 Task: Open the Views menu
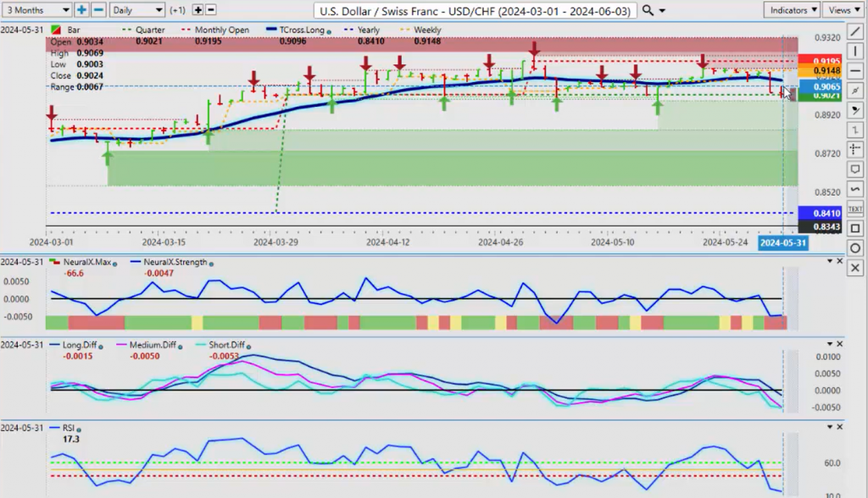pyautogui.click(x=843, y=10)
